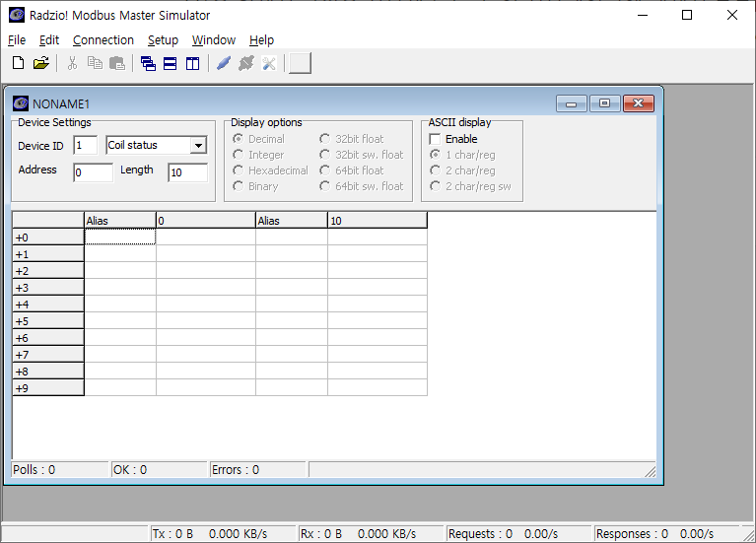Click the blank square toolbar button
This screenshot has width=756, height=543.
tap(300, 63)
